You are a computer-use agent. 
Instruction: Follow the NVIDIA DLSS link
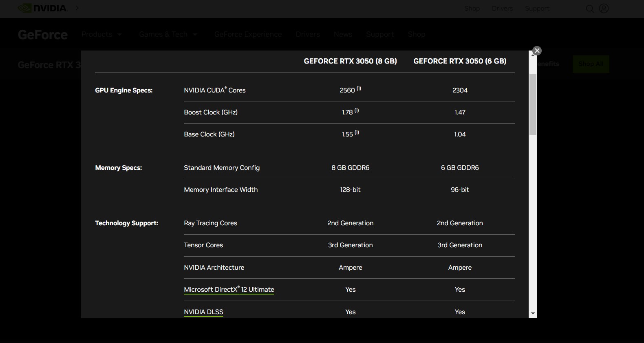click(x=203, y=312)
